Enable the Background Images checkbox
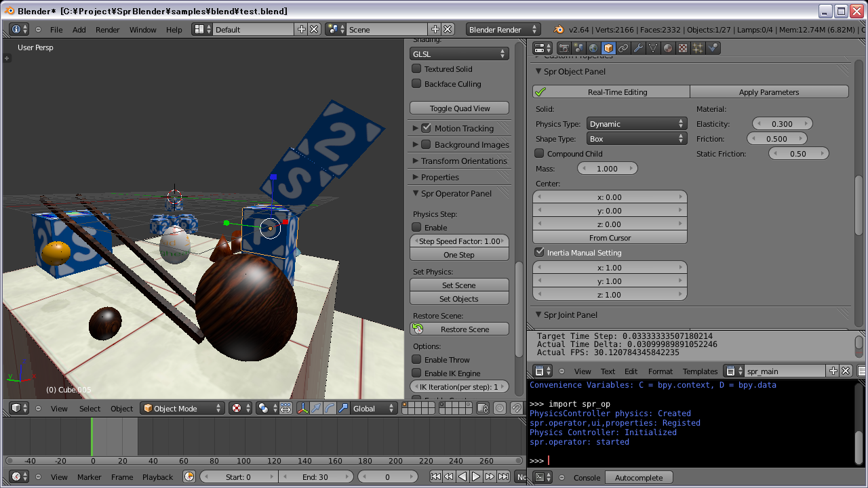This screenshot has width=868, height=488. 426,144
